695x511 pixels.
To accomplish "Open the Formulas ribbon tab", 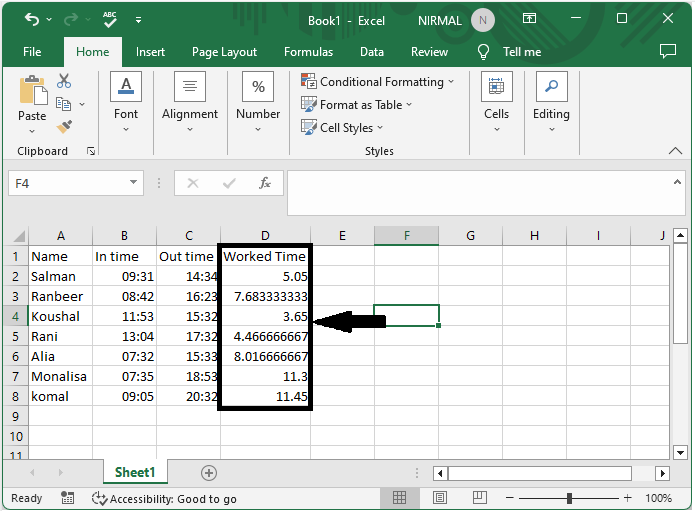I will 308,52.
